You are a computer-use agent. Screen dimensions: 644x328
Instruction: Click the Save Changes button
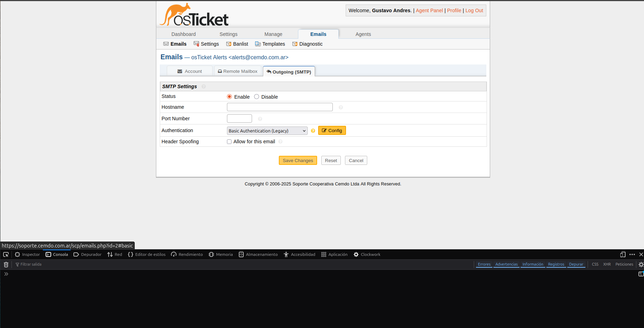[x=298, y=160]
